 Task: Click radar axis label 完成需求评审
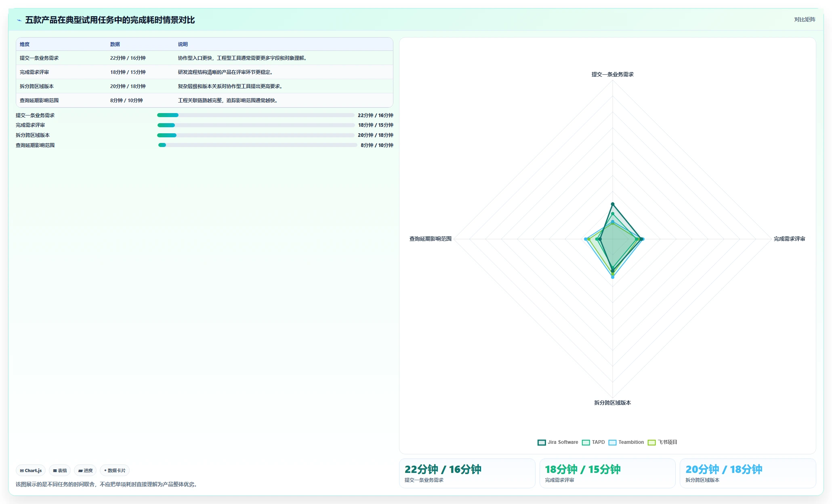[x=789, y=239]
